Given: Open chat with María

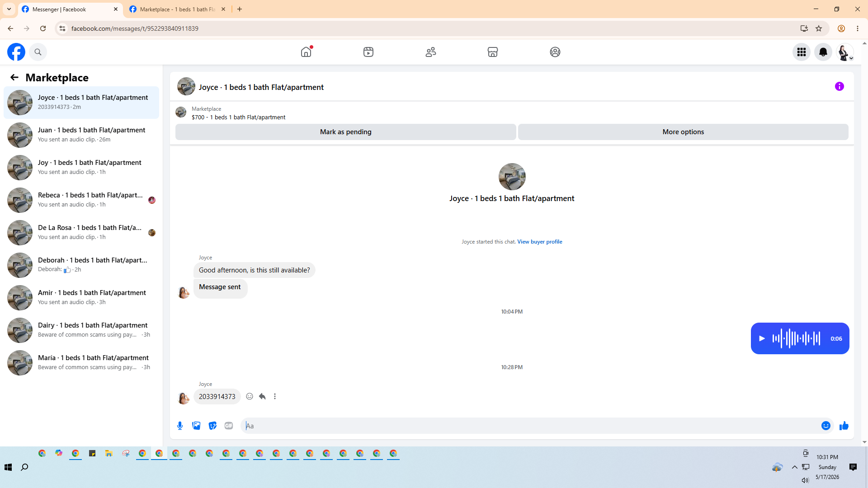Looking at the screenshot, I should click(81, 363).
